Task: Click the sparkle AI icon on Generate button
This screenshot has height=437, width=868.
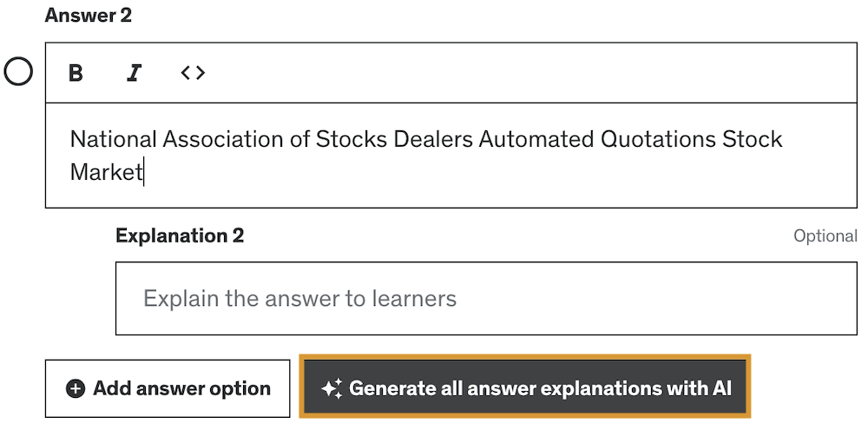Action: point(332,389)
